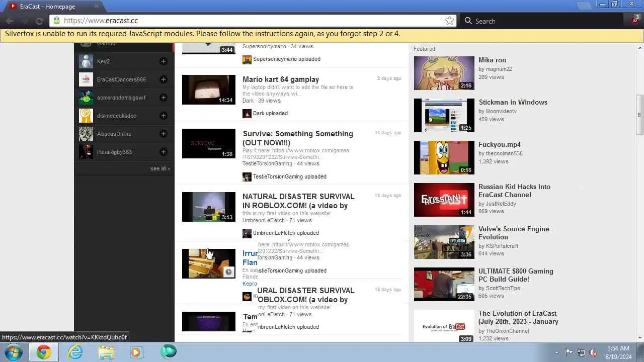Play SpongeBob Fuckyou.mp4 thumbnail

click(x=444, y=158)
